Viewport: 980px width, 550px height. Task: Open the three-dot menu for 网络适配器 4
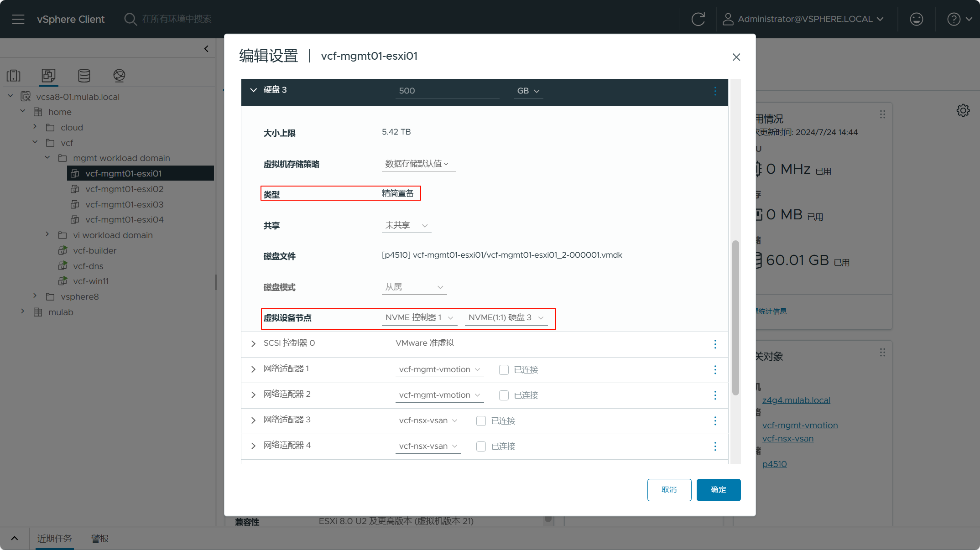click(715, 446)
